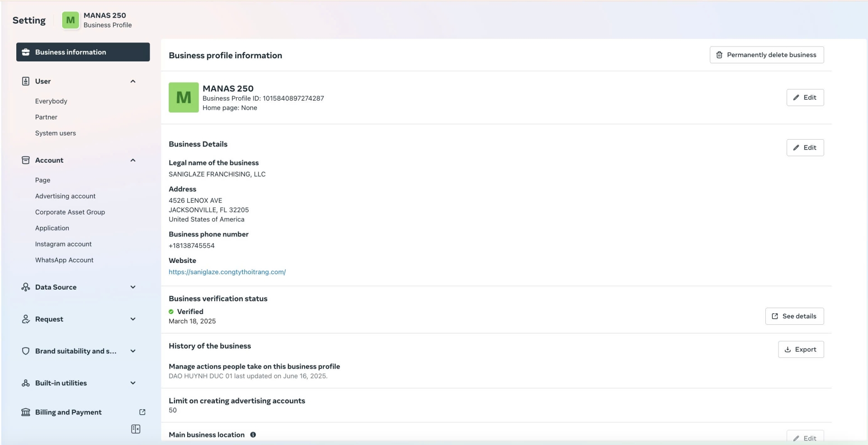The width and height of the screenshot is (868, 445).
Task: Open the saniglaze website link
Action: 227,272
